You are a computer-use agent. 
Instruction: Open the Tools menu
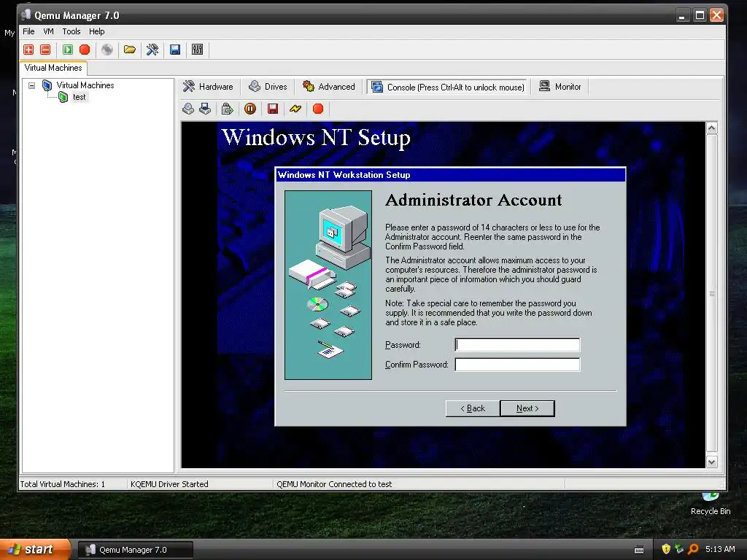point(71,31)
